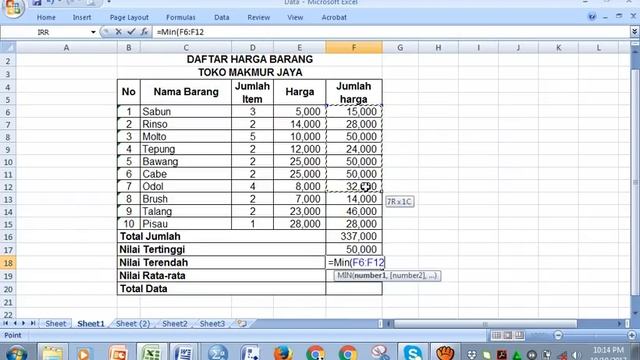This screenshot has width=640, height=360.
Task: Select the active Sheet1 tab
Action: pos(91,324)
